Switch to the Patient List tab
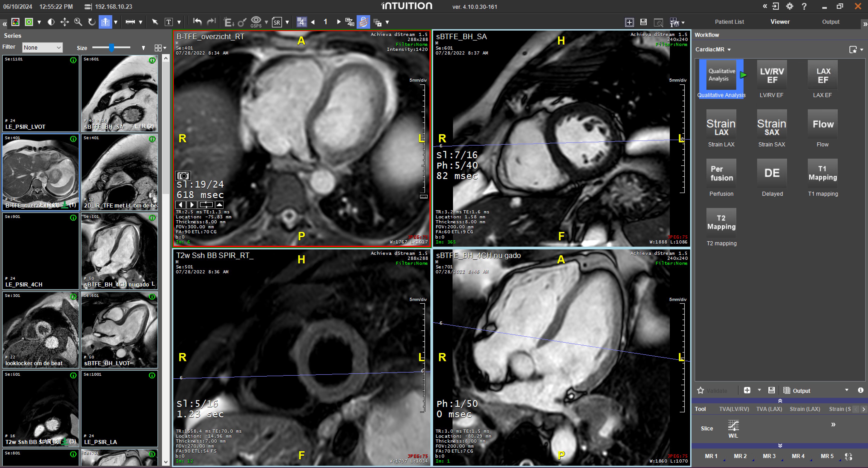 click(729, 22)
